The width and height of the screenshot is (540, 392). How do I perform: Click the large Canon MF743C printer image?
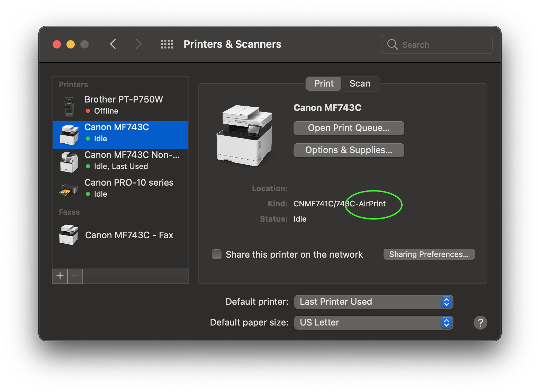[x=245, y=135]
